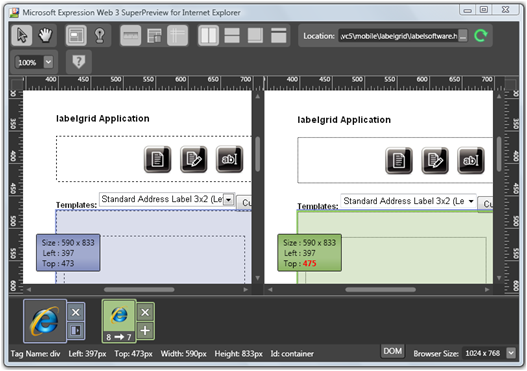
Task: Click 'Tag Name: div' in status bar
Action: tap(35, 354)
